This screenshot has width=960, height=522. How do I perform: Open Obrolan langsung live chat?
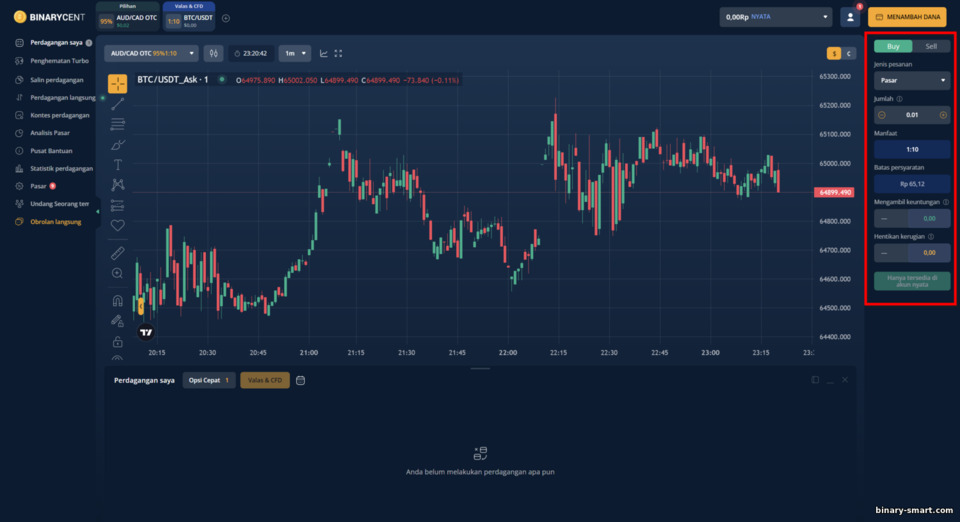(55, 222)
